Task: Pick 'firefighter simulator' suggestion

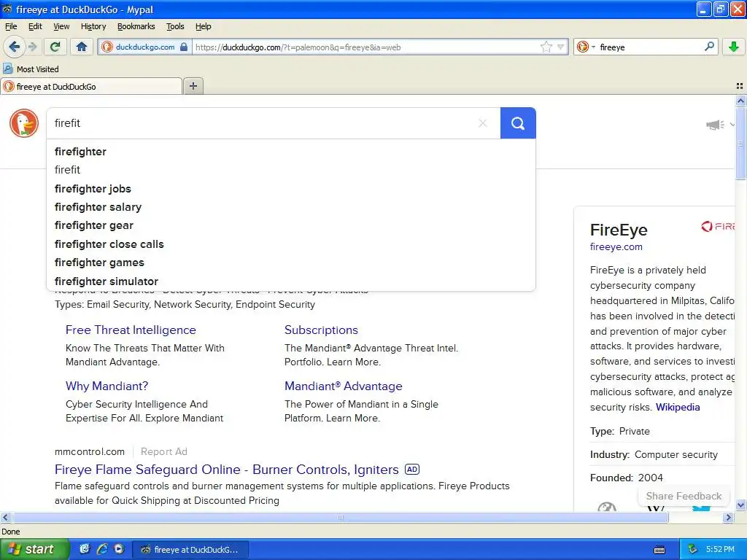Action: click(x=290, y=281)
